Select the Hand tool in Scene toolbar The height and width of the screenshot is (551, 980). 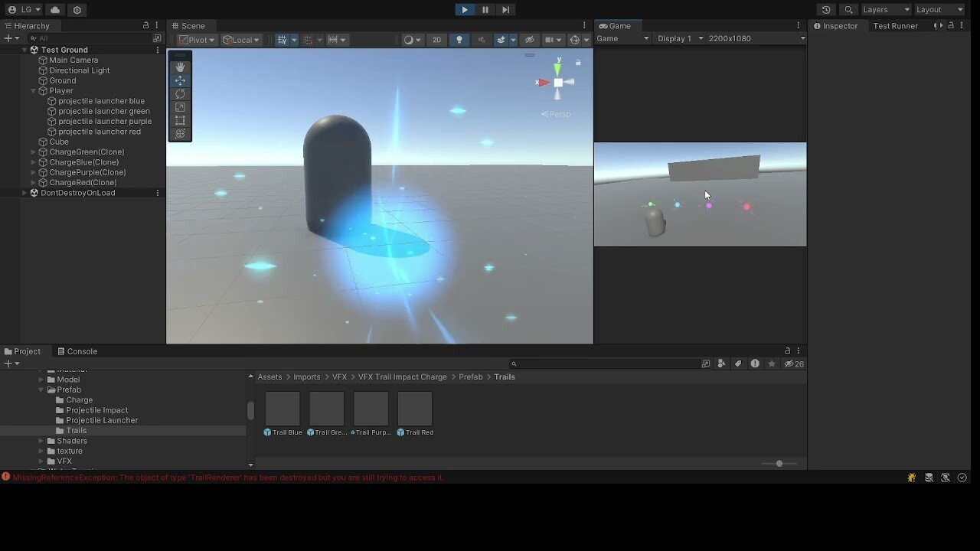pyautogui.click(x=180, y=67)
